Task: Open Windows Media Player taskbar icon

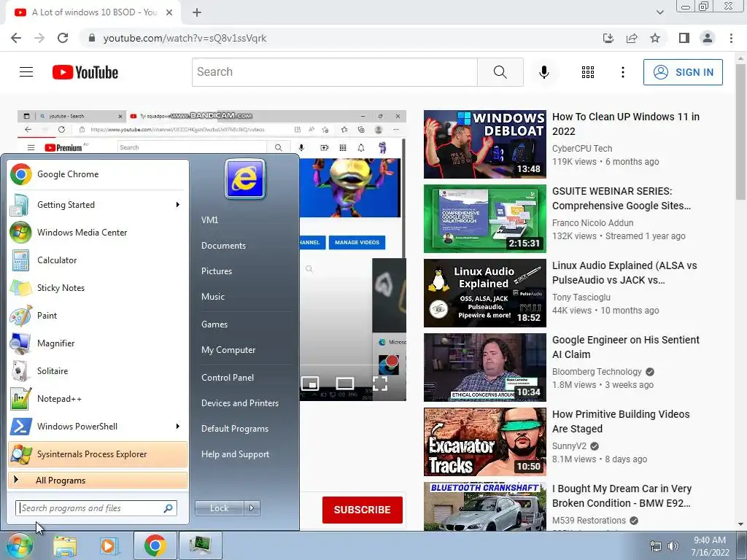Action: click(109, 545)
